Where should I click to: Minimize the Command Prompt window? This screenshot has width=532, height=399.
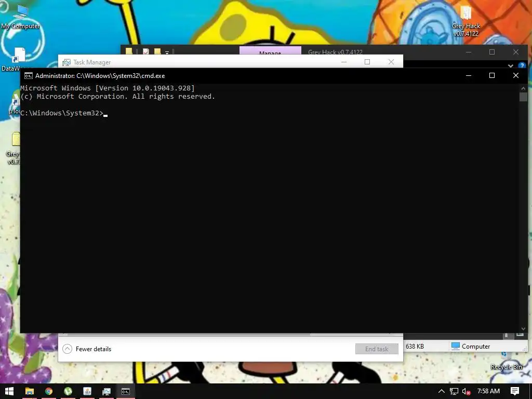tap(469, 75)
